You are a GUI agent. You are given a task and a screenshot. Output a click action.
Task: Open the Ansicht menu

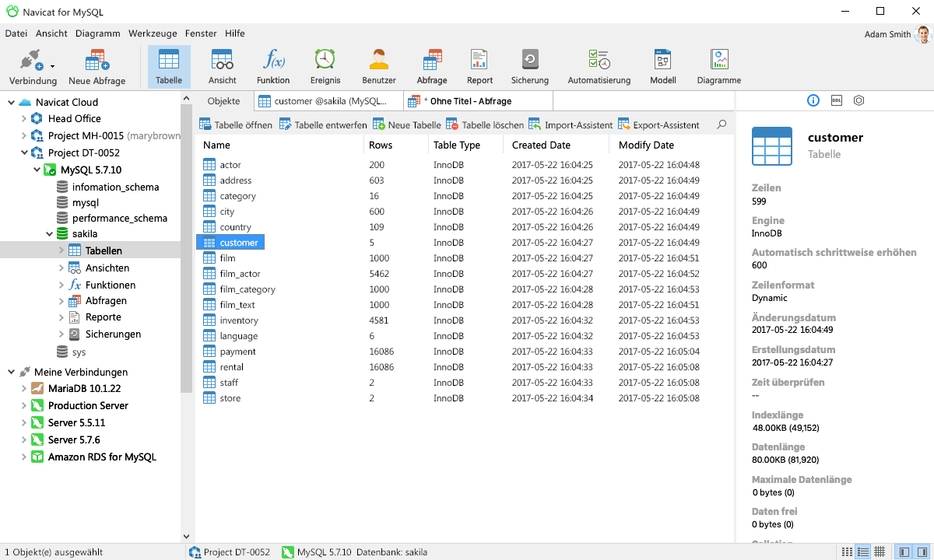pyautogui.click(x=51, y=33)
